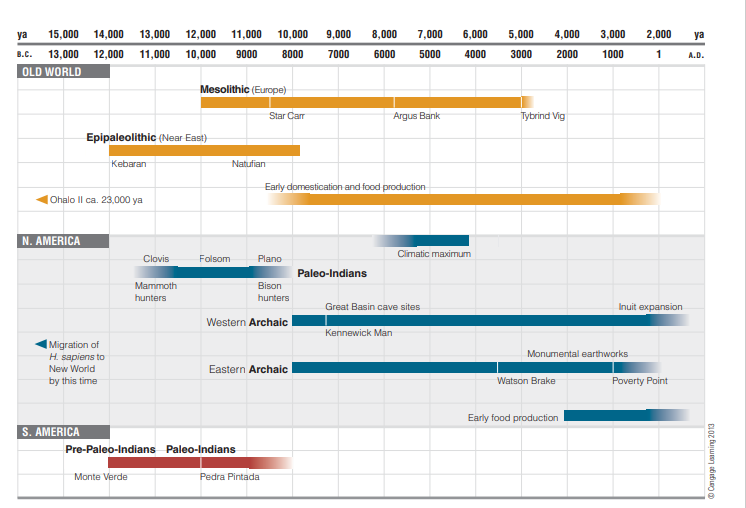The width and height of the screenshot is (746, 508).
Task: Click the Watson Brake label
Action: pos(524,381)
